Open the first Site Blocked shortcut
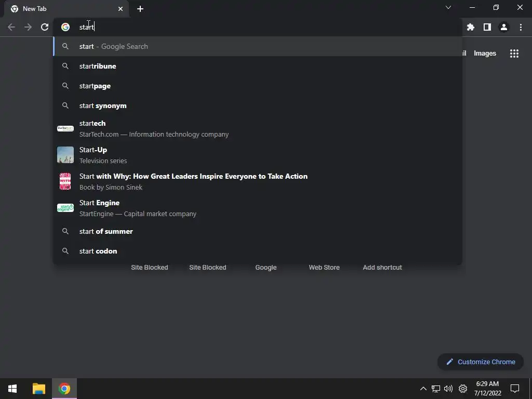The height and width of the screenshot is (399, 532). pos(150,268)
